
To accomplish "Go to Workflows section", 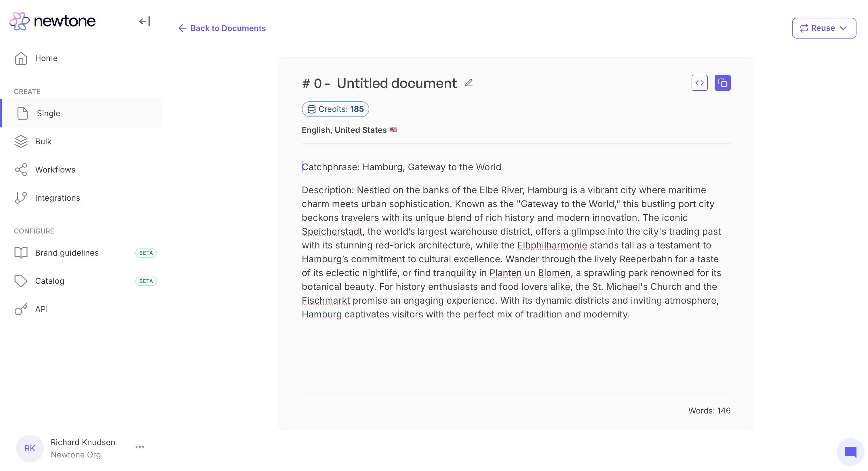I will pyautogui.click(x=55, y=170).
